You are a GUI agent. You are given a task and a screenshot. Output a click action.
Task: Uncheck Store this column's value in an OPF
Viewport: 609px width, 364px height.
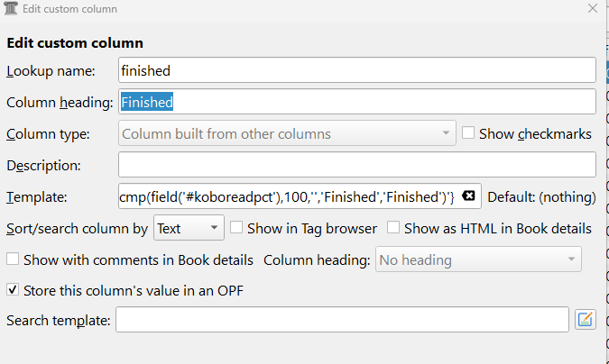pyautogui.click(x=13, y=290)
